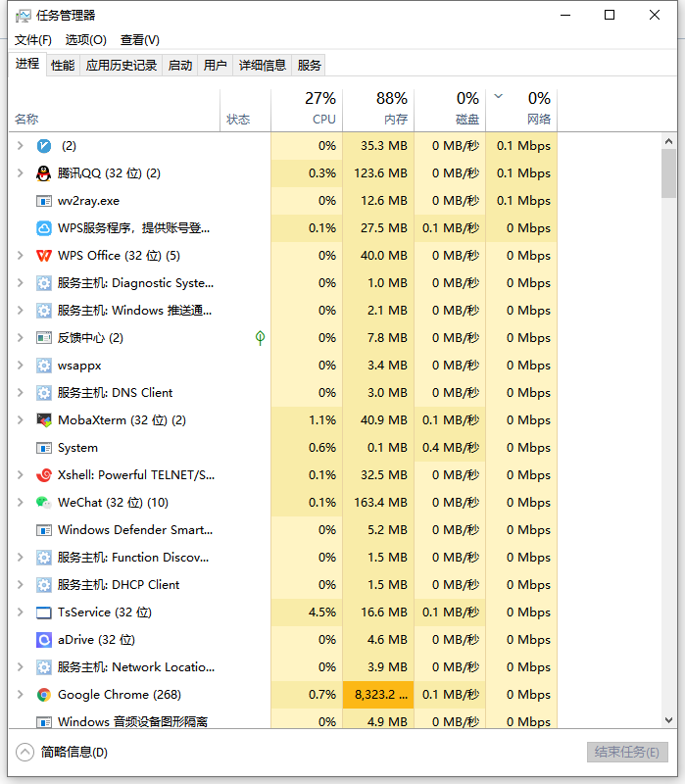Screen dimensions: 685x784
Task: Expand the WeChat process group
Action: pyautogui.click(x=20, y=503)
